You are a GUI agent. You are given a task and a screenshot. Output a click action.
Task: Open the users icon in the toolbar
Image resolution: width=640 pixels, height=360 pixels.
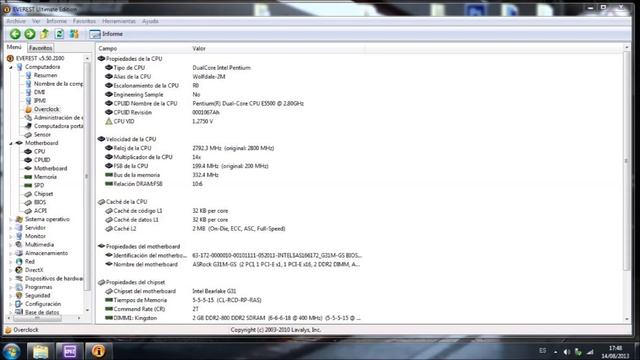coord(74,34)
